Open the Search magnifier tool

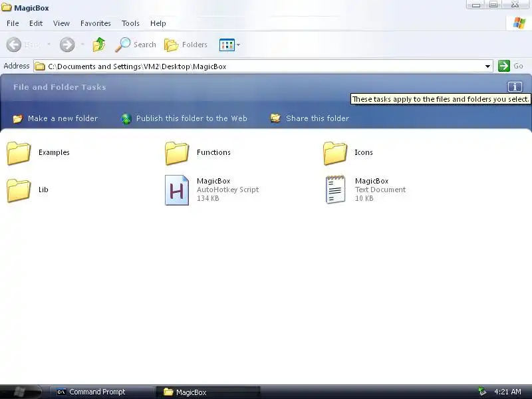122,45
